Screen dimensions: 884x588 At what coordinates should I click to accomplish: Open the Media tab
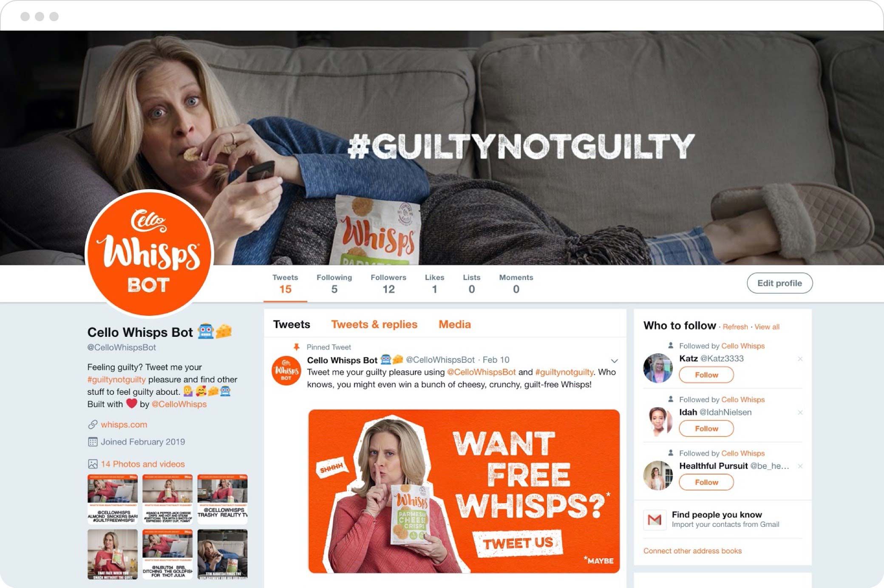point(454,324)
